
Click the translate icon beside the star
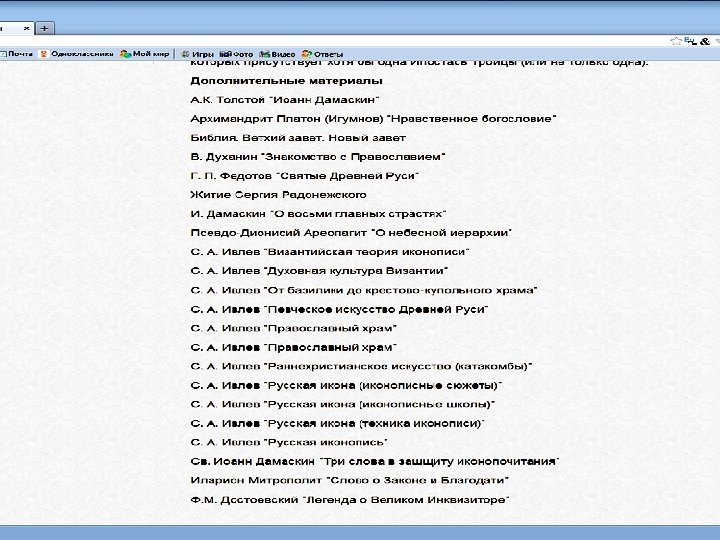690,41
